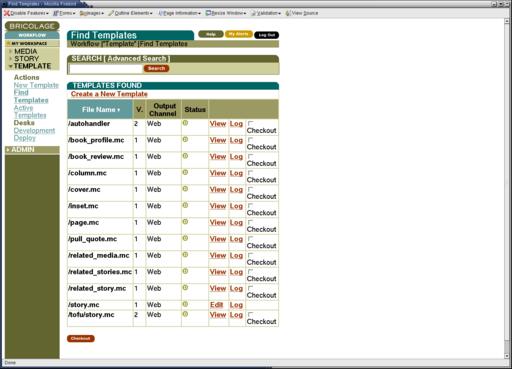512x369 pixels.
Task: Click the status icon for /story.mc
Action: click(x=185, y=304)
